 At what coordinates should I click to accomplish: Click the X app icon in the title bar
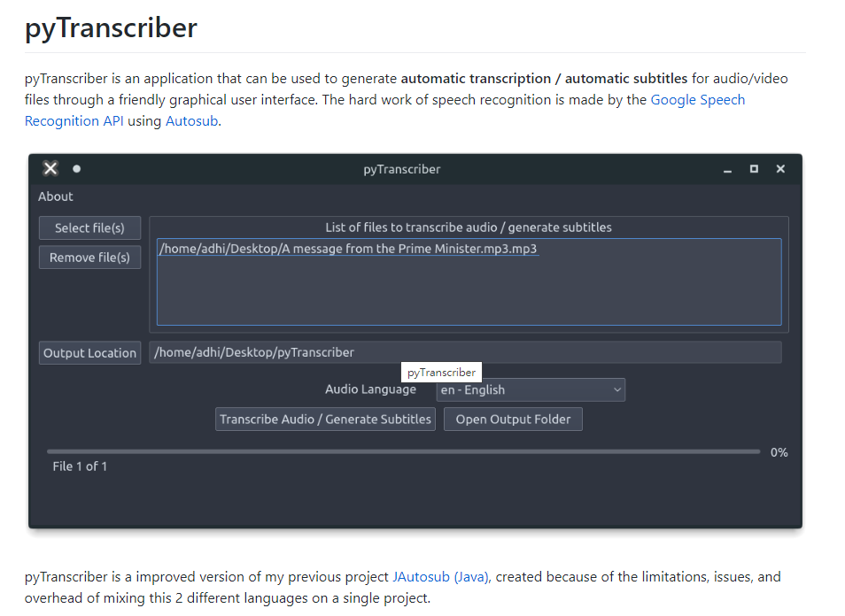(x=50, y=168)
